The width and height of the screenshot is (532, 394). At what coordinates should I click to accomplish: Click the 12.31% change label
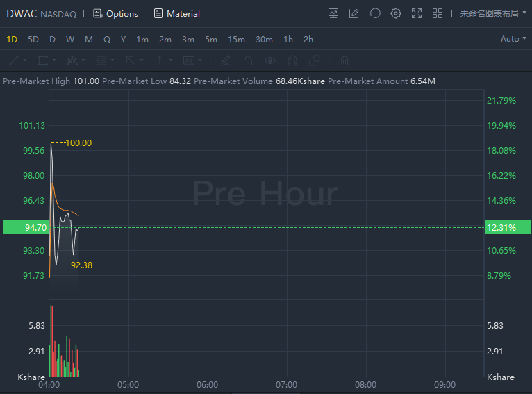coord(508,227)
